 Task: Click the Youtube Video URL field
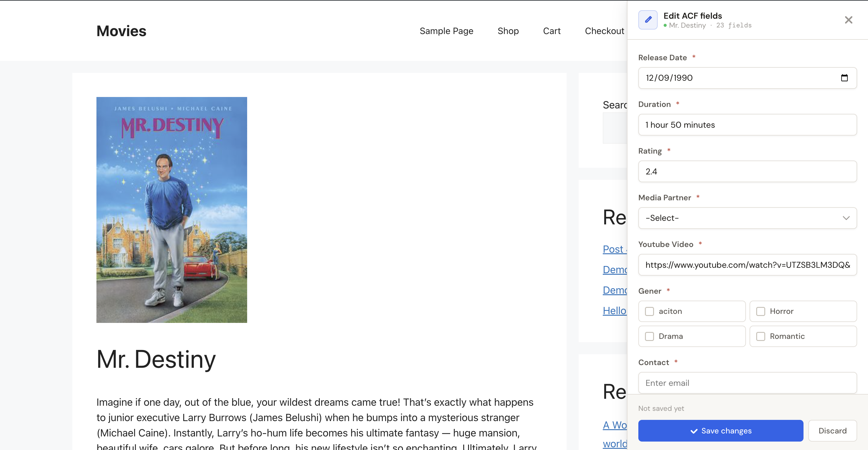point(747,265)
